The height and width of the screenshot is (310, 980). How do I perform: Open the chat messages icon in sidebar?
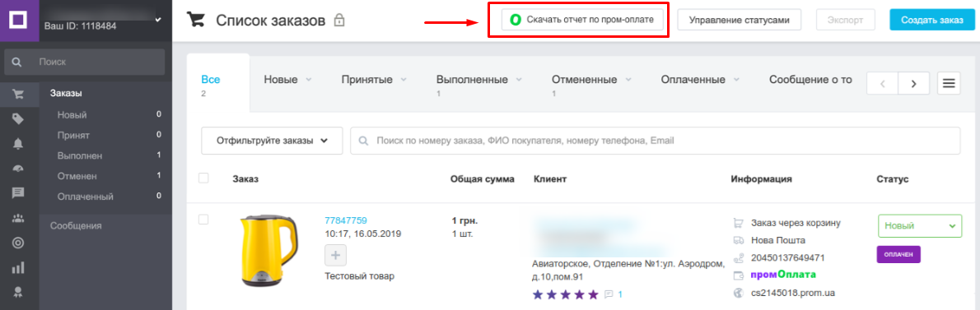click(19, 192)
